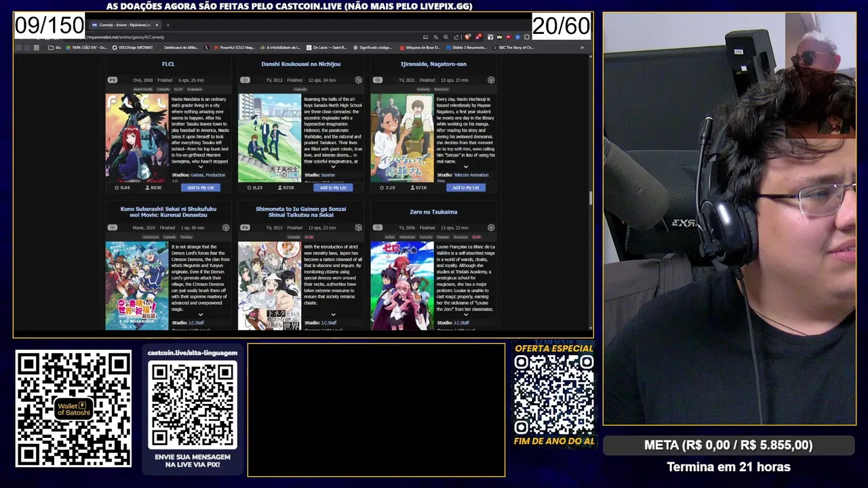
Task: Click the Gainax studio link on FLCL
Action: point(197,175)
